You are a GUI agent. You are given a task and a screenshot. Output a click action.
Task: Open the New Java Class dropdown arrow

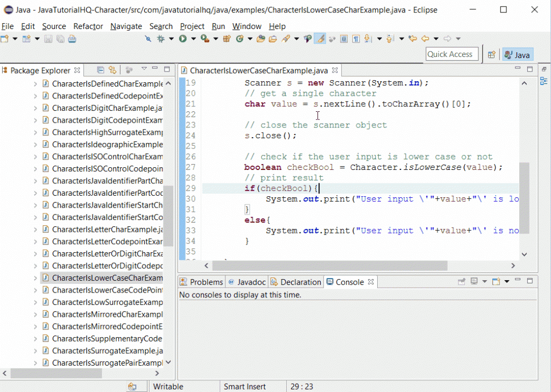(x=250, y=39)
